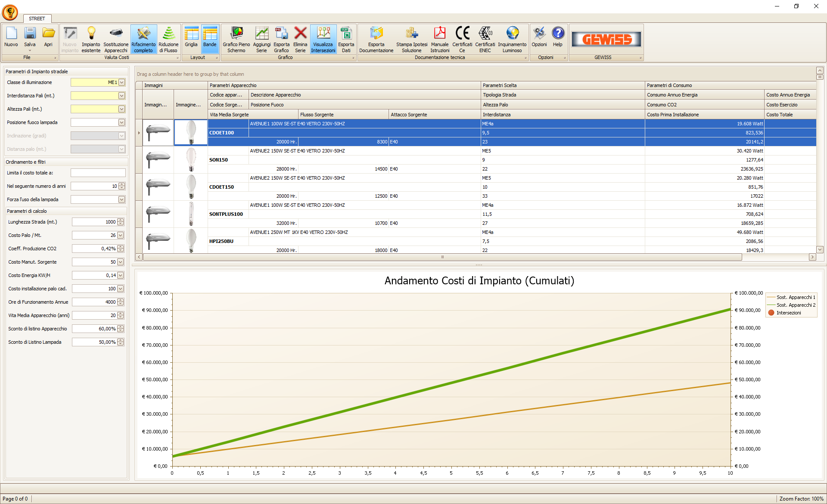The height and width of the screenshot is (504, 827).
Task: Select the CDOET150 row
Action: pyautogui.click(x=476, y=187)
